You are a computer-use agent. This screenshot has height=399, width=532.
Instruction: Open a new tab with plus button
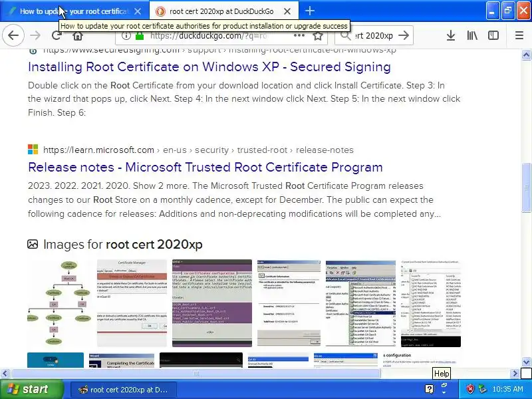point(309,11)
